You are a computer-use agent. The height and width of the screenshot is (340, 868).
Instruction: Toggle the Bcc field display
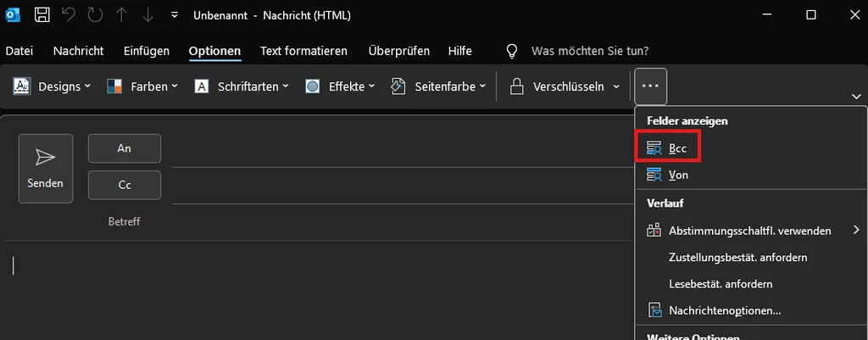(676, 148)
